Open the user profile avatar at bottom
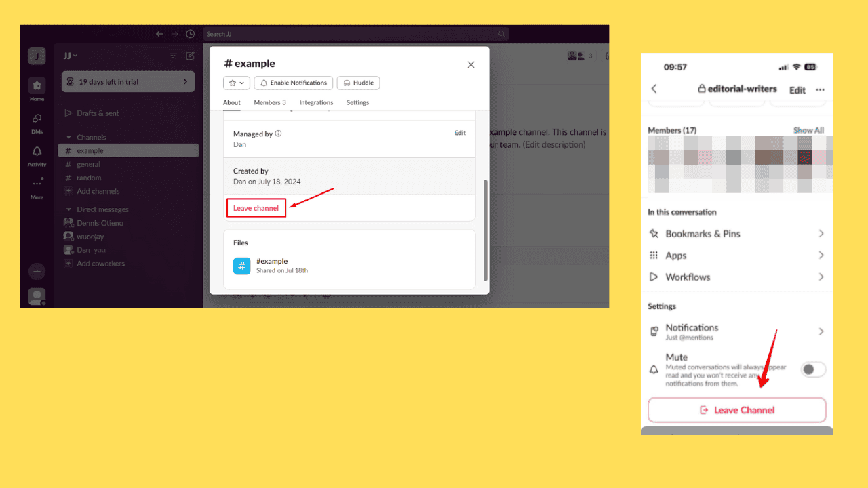The height and width of the screenshot is (488, 868). point(37,296)
